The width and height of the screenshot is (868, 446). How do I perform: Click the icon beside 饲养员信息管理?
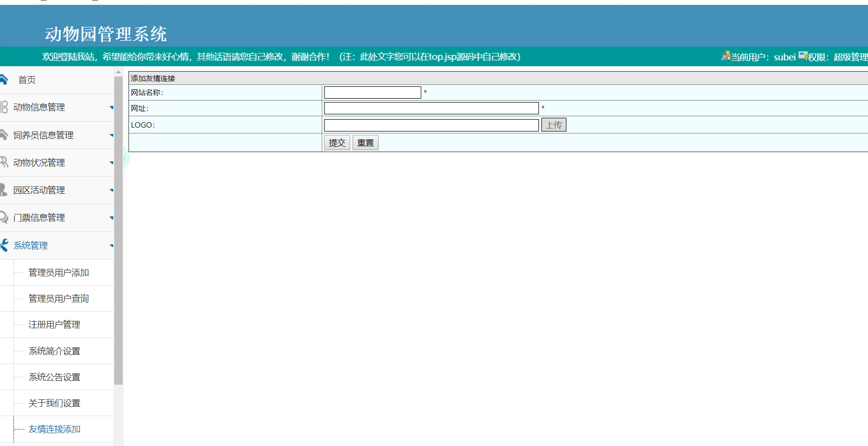(x=4, y=134)
